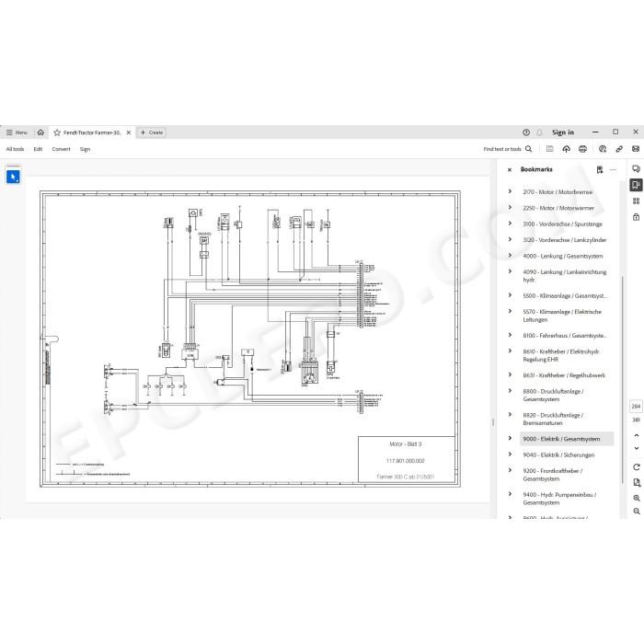
Task: Expand the 3100 Vorderachse / Spurstange bookmark
Action: (x=510, y=223)
